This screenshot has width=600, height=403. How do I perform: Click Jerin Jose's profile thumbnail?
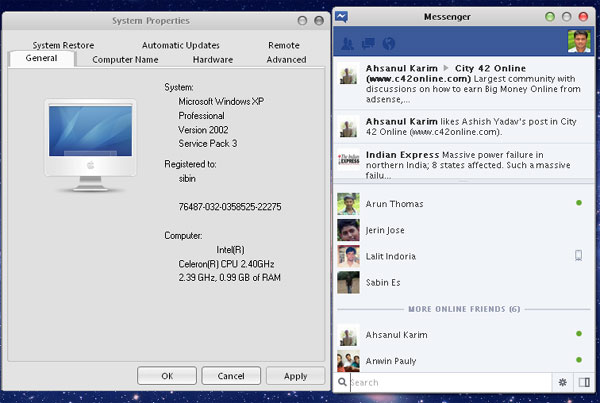348,230
